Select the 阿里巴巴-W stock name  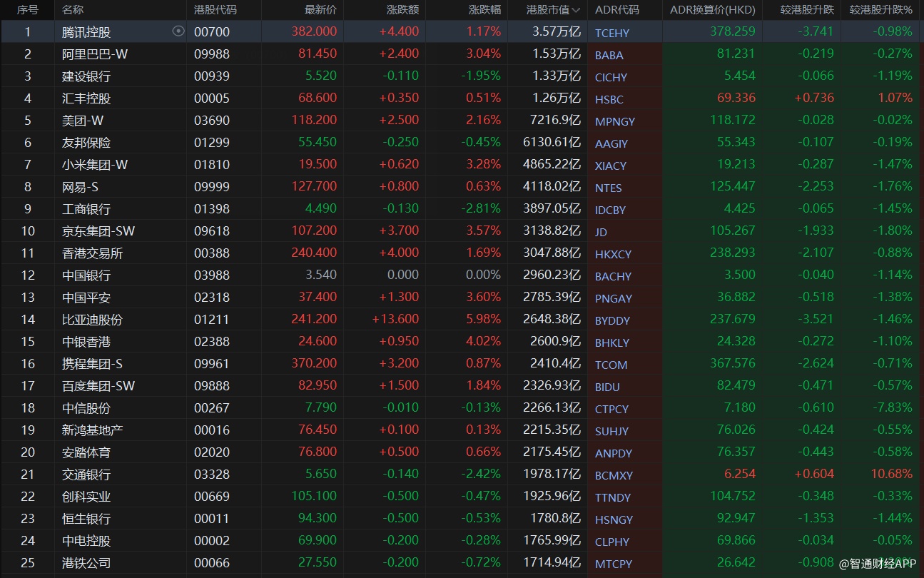[x=95, y=54]
